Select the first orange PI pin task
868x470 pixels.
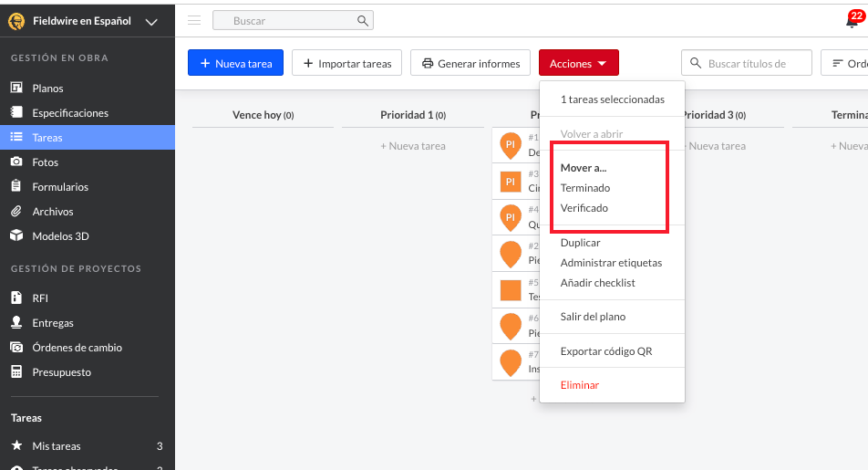coord(511,145)
